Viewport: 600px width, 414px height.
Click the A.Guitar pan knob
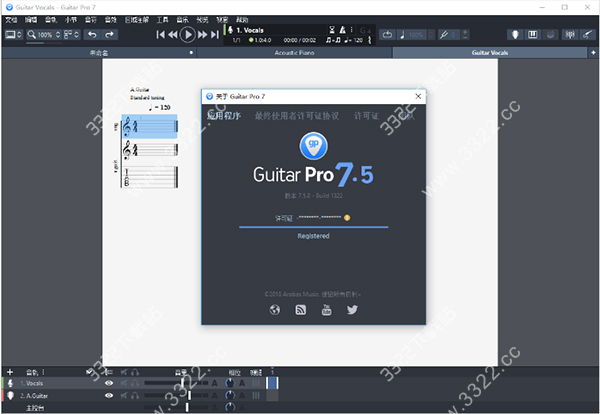[230, 395]
